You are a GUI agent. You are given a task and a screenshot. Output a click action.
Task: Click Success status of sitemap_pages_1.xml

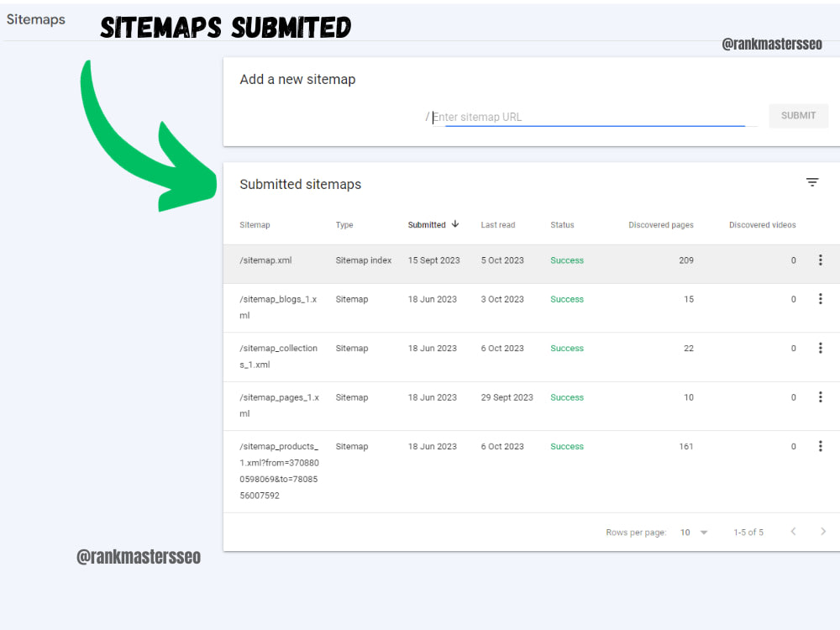(567, 397)
